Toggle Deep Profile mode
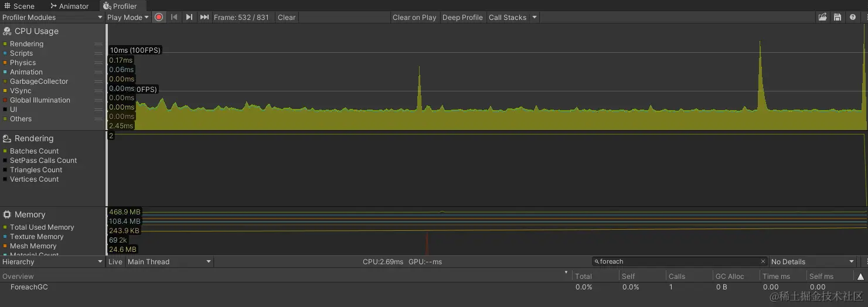 click(x=462, y=17)
